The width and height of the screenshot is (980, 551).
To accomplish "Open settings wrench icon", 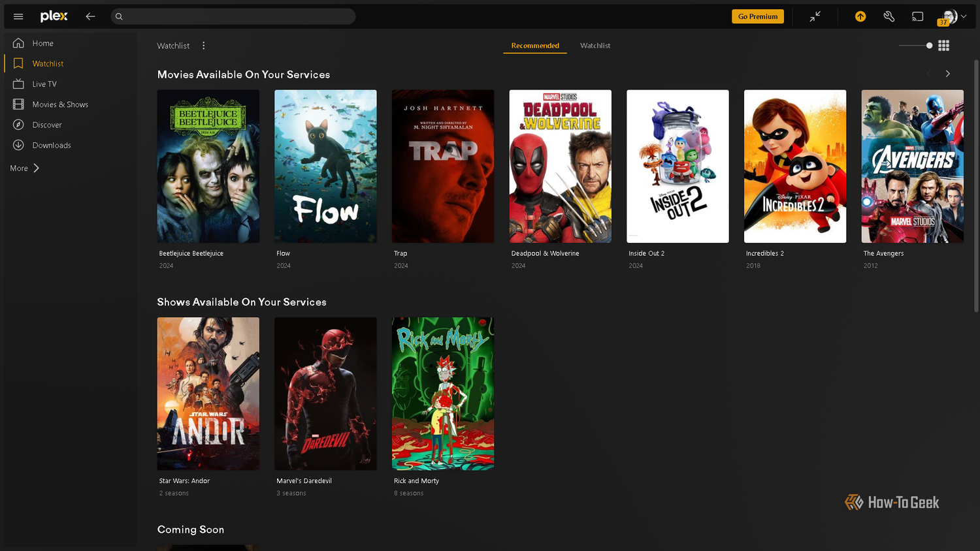I will pos(889,16).
